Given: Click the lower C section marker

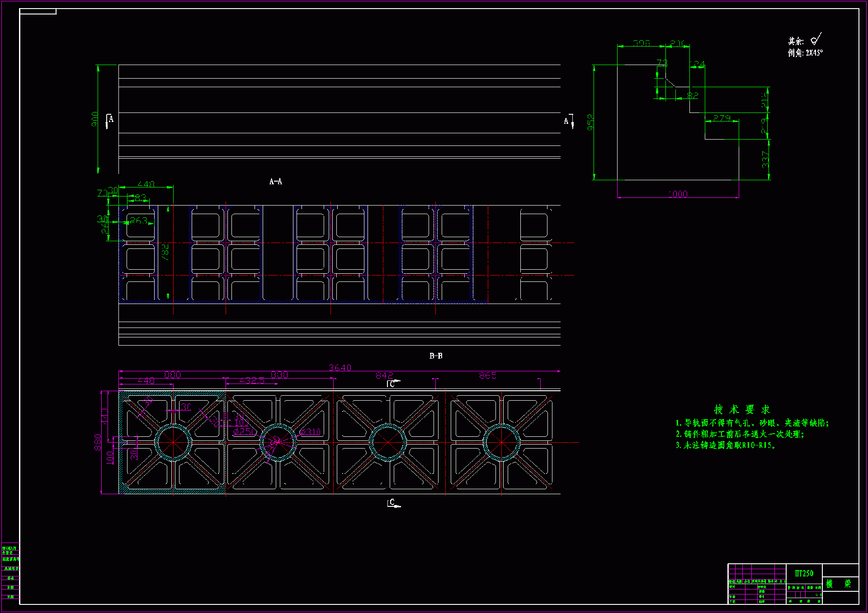Looking at the screenshot, I should point(393,503).
